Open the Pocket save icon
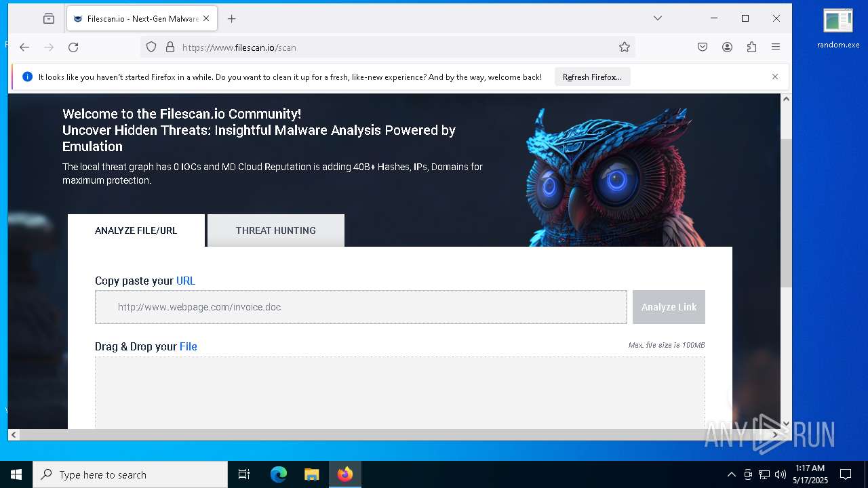 703,47
